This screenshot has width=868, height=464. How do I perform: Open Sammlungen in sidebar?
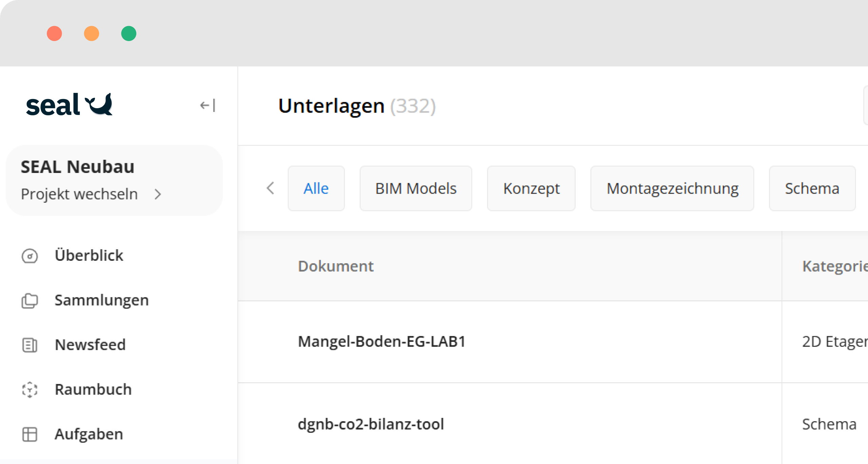pyautogui.click(x=101, y=301)
